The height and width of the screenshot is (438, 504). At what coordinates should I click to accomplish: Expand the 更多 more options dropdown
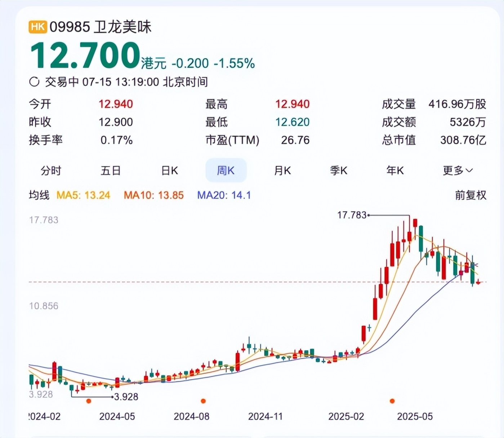458,171
